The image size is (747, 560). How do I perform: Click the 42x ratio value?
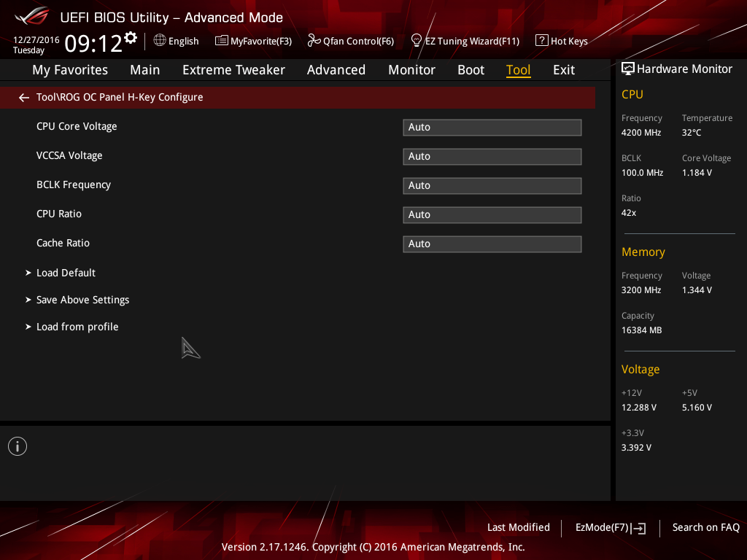coord(629,213)
